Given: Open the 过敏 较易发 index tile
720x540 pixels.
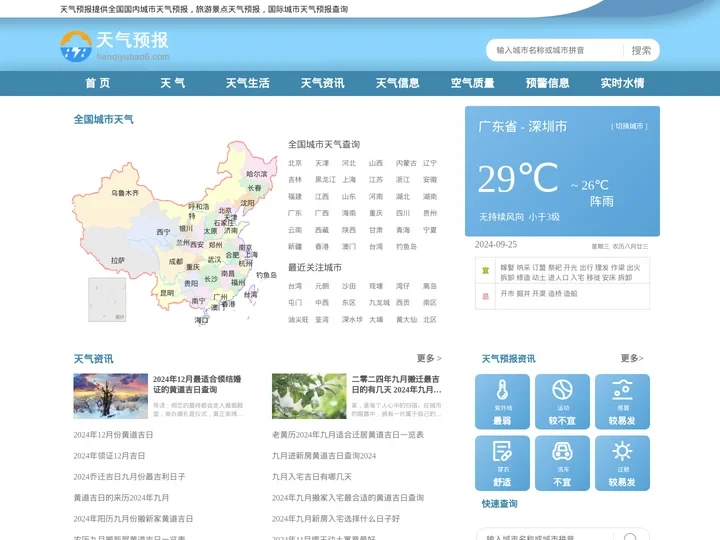Looking at the screenshot, I should (622, 463).
